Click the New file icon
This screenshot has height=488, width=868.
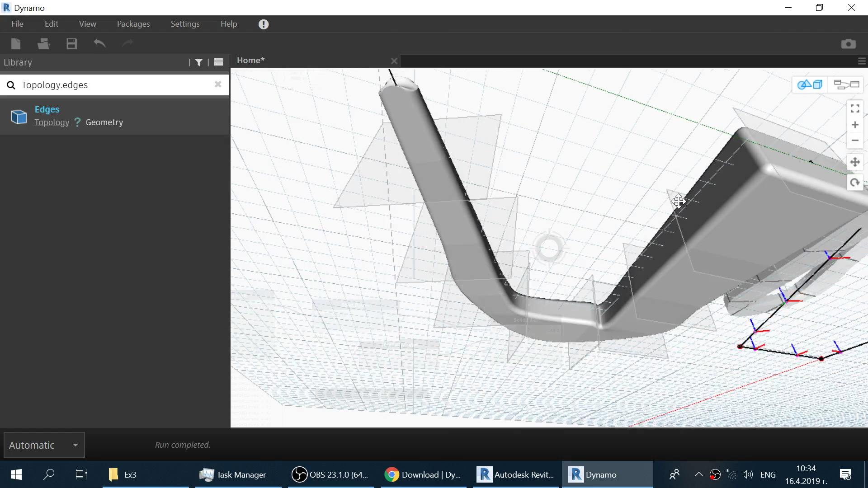(x=16, y=43)
